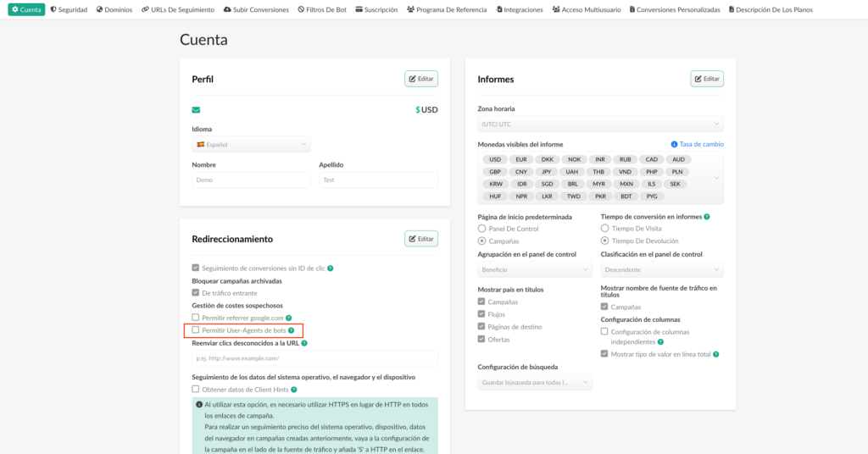Click Editar in the Informes card
The height and width of the screenshot is (454, 868).
pos(707,79)
